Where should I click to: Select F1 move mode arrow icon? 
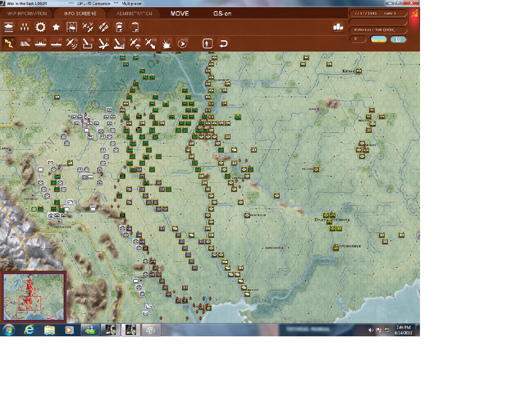(9, 43)
